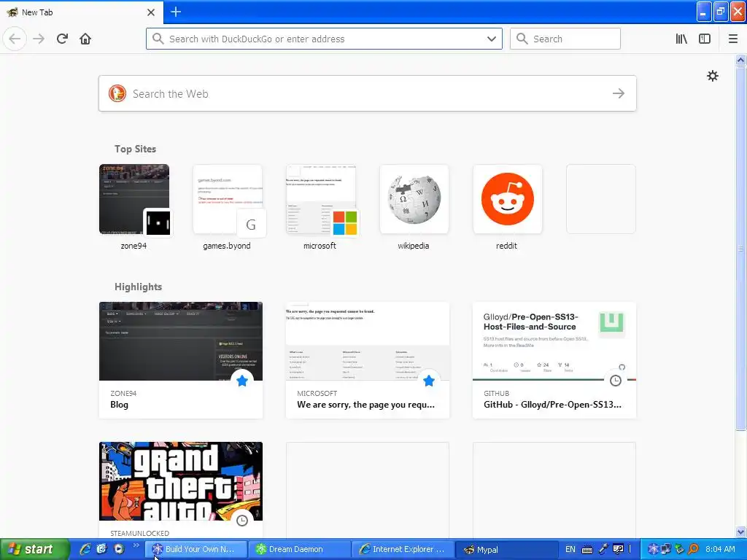Click Windows Media Player quick launch icon

click(x=119, y=549)
